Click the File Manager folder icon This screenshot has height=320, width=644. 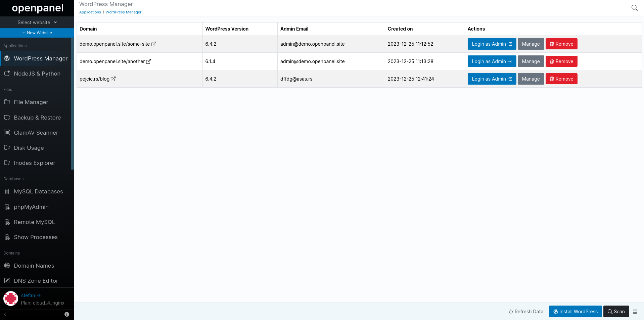(x=7, y=102)
